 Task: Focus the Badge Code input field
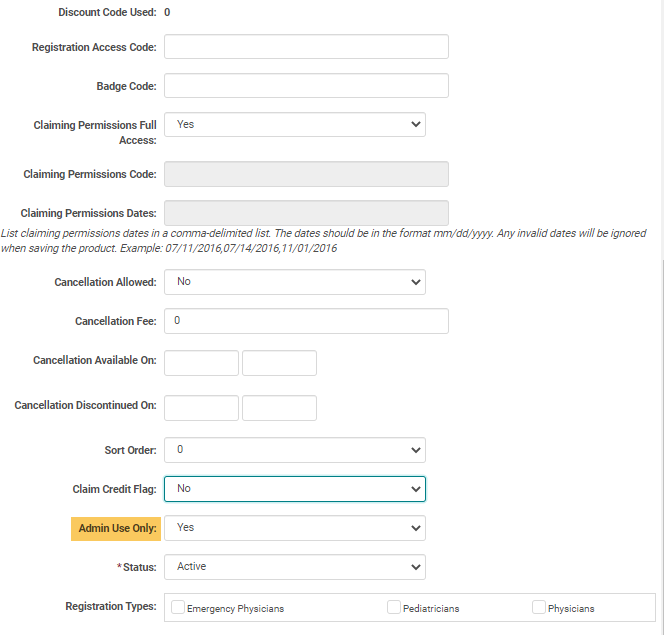coord(306,86)
